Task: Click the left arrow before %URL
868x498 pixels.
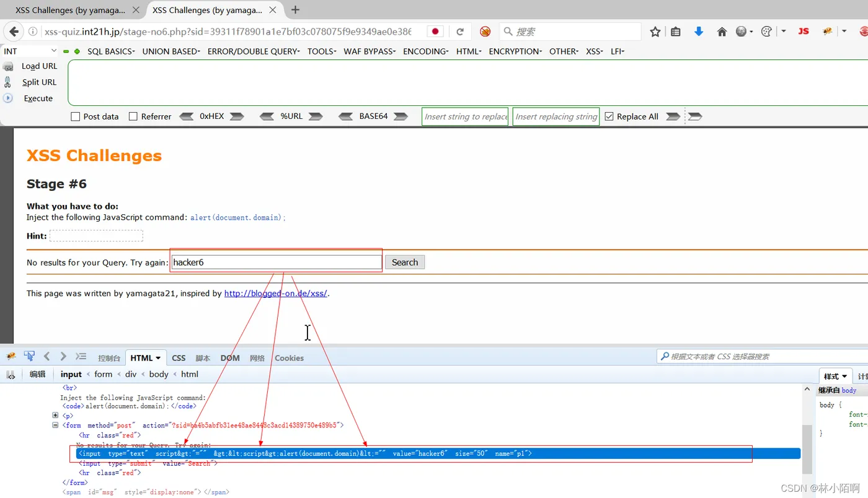Action: click(x=267, y=116)
